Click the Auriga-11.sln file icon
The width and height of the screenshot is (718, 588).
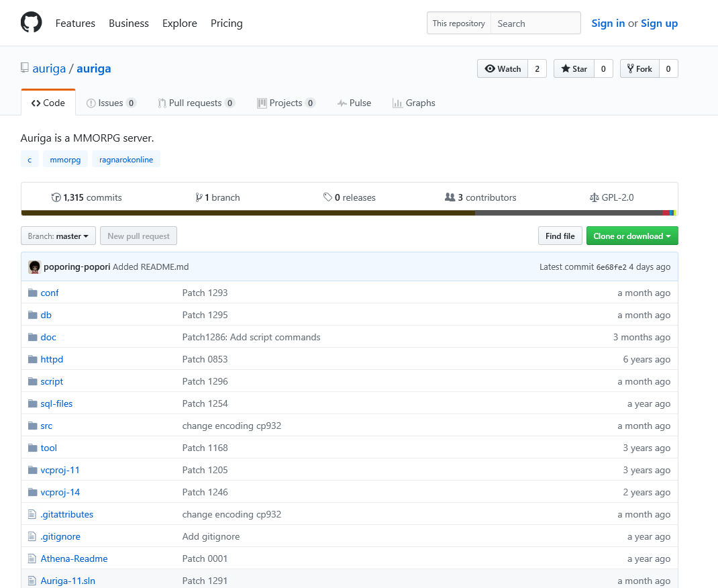click(32, 581)
